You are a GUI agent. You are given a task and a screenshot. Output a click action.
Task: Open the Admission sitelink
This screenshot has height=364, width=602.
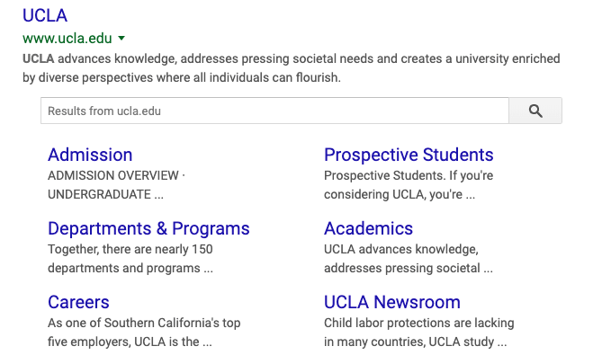[90, 155]
